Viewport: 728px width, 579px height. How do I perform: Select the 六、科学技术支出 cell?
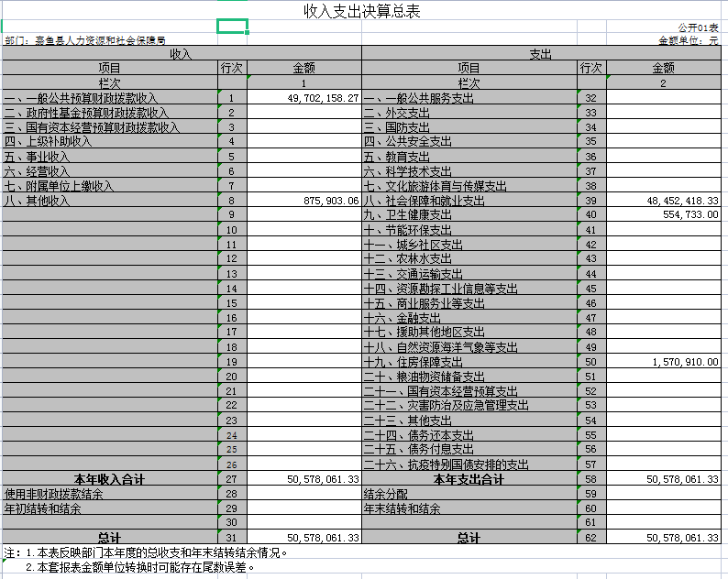(469, 171)
